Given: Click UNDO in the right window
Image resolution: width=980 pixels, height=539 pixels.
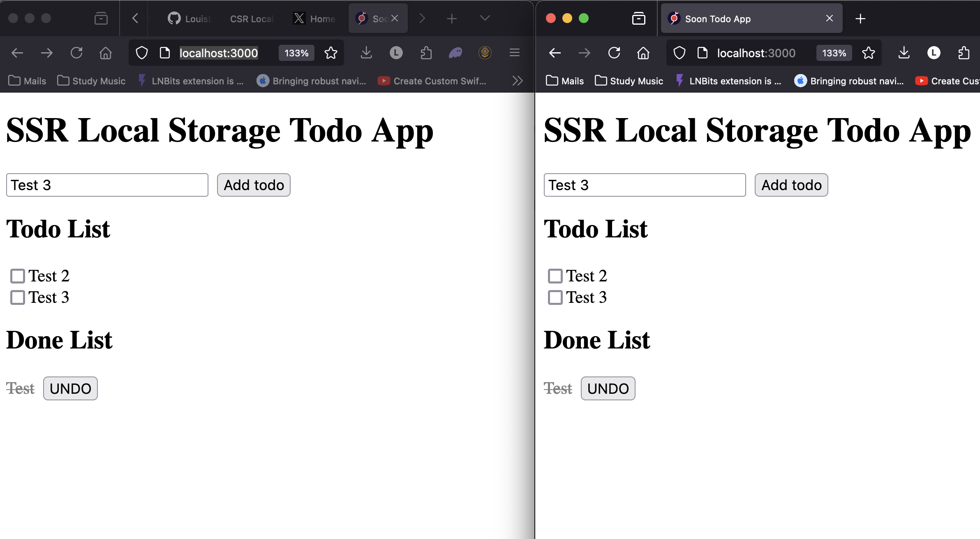Looking at the screenshot, I should point(608,388).
